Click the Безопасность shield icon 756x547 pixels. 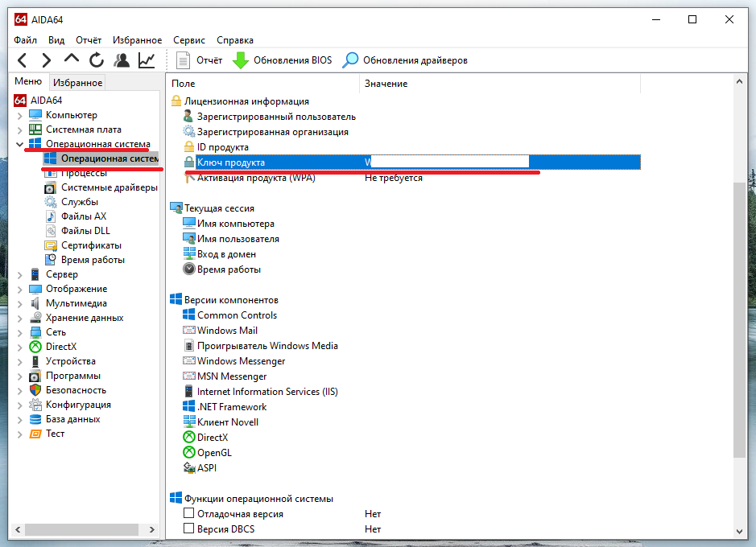pyautogui.click(x=35, y=390)
